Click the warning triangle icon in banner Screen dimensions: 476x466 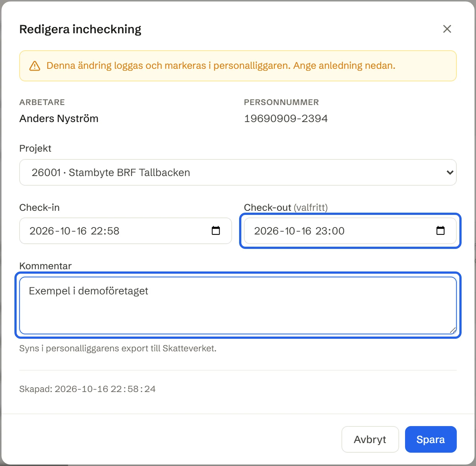click(x=35, y=66)
